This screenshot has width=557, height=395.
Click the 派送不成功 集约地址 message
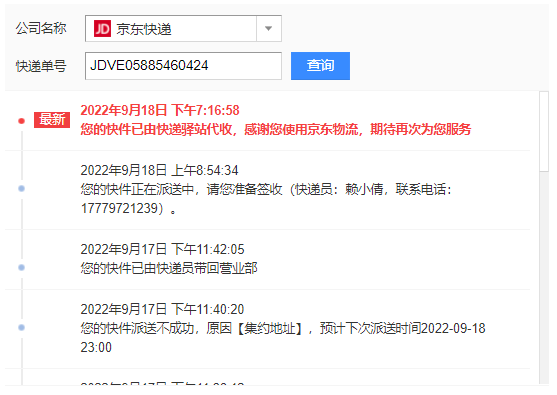283,337
